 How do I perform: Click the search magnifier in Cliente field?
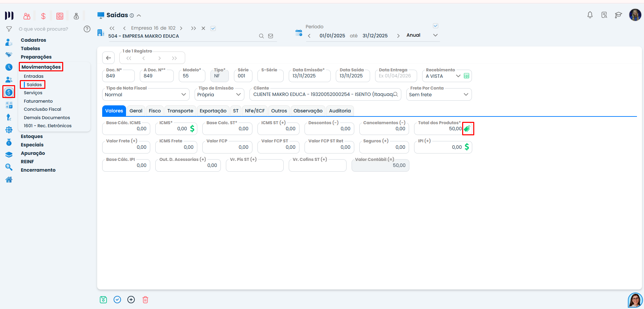click(396, 95)
